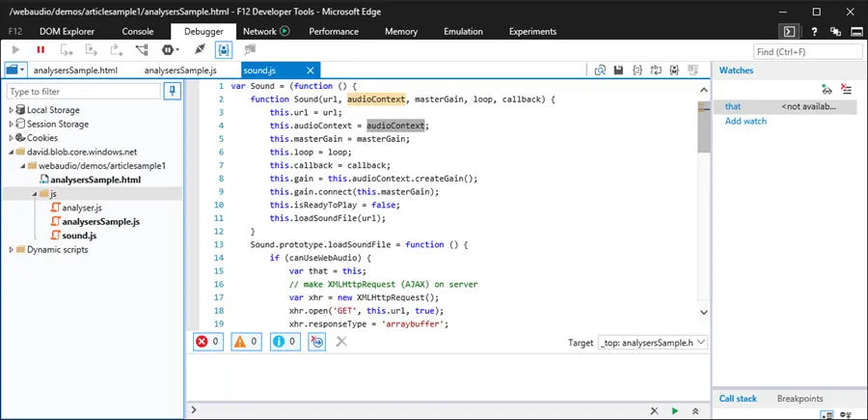The width and height of the screenshot is (868, 420).
Task: Click the Help question mark icon
Action: pos(814,32)
